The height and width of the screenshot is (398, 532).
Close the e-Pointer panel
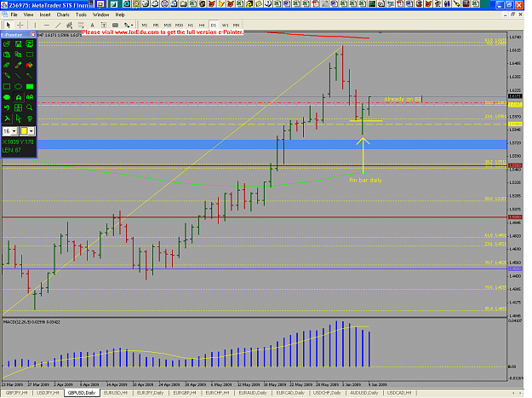click(33, 35)
